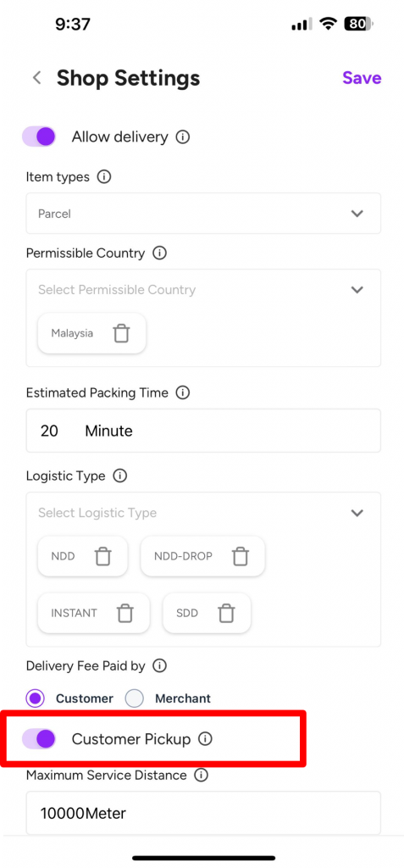
Task: Remove the NDD logistic type chip
Action: pyautogui.click(x=103, y=556)
